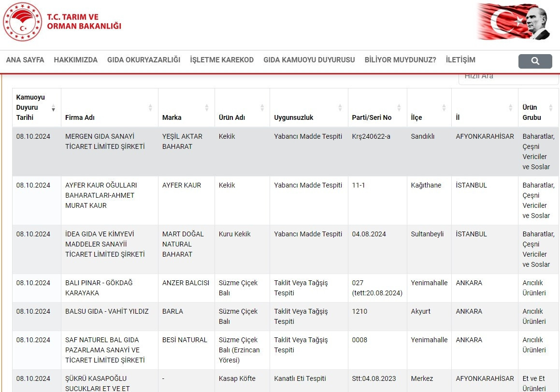Sort by Ürün Grubu arrows
Image resolution: width=560 pixels, height=392 pixels.
[551, 108]
